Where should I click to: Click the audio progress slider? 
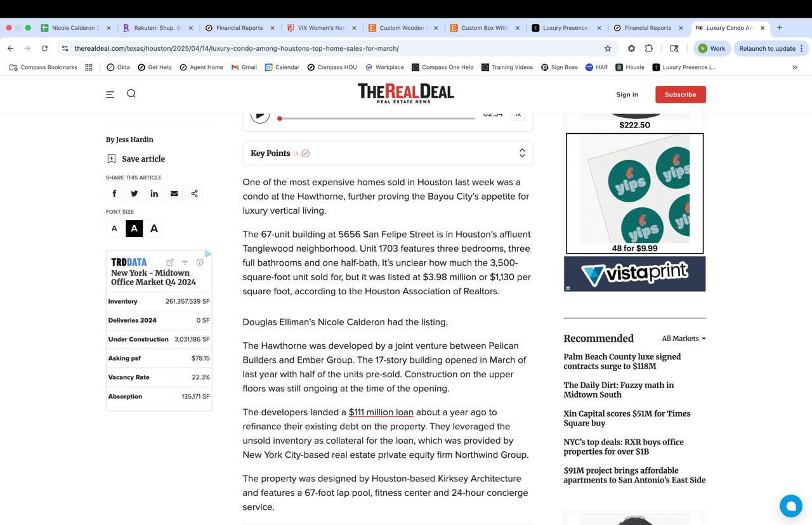(377, 119)
